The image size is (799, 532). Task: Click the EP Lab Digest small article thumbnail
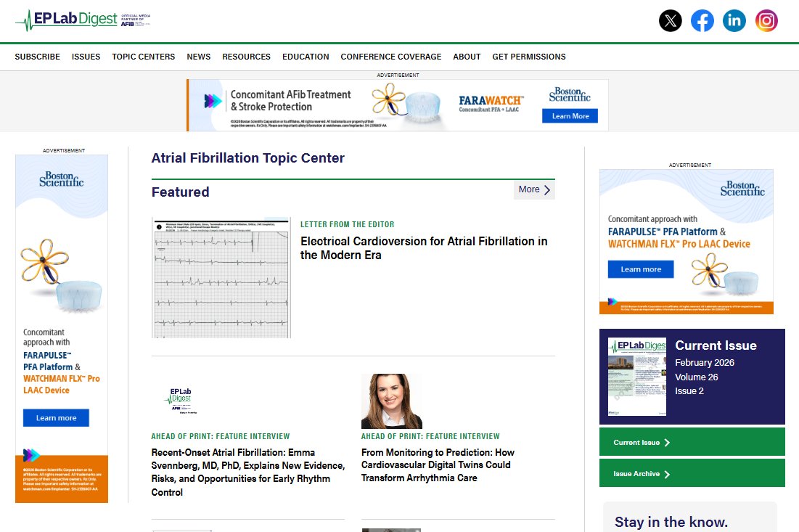[181, 401]
